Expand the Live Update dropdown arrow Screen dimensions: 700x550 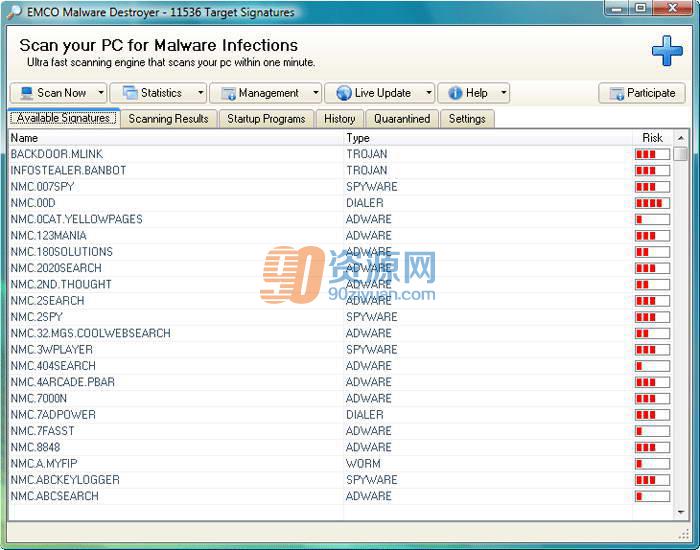pyautogui.click(x=429, y=93)
